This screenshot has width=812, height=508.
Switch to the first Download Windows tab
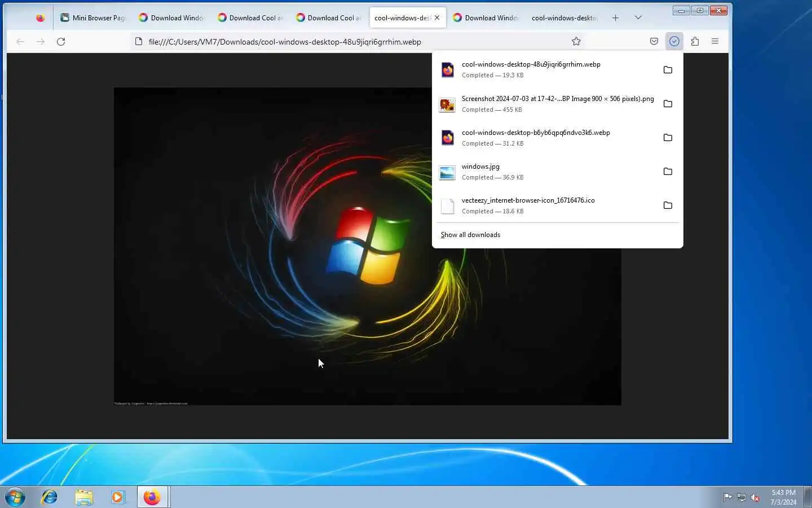172,17
